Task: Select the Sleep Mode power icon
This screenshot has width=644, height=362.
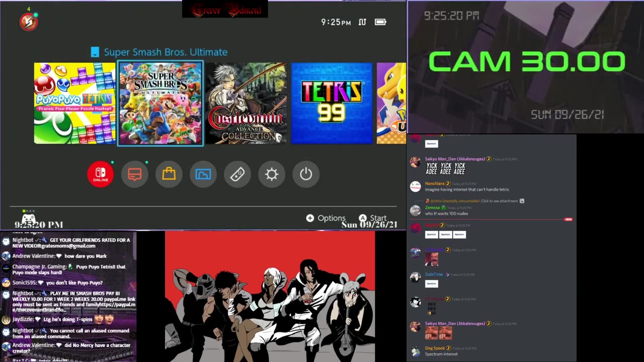Action: (x=306, y=174)
